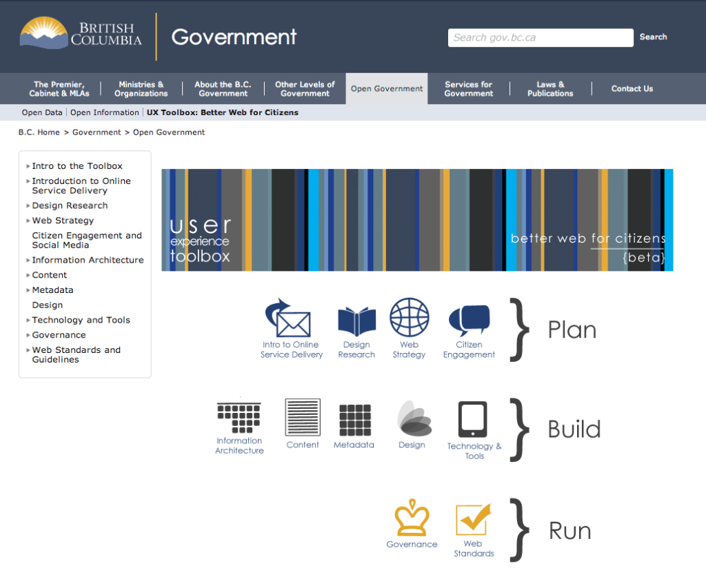706x588 pixels.
Task: Select the Metadata squares icon
Action: [x=355, y=420]
